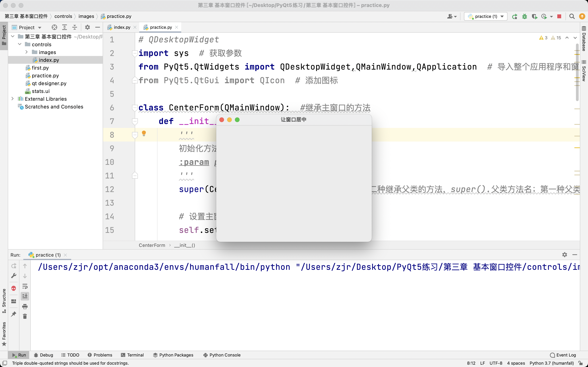This screenshot has width=588, height=367.
Task: Click Python 3.7 (humanfall) interpreter selector
Action: tap(551, 363)
